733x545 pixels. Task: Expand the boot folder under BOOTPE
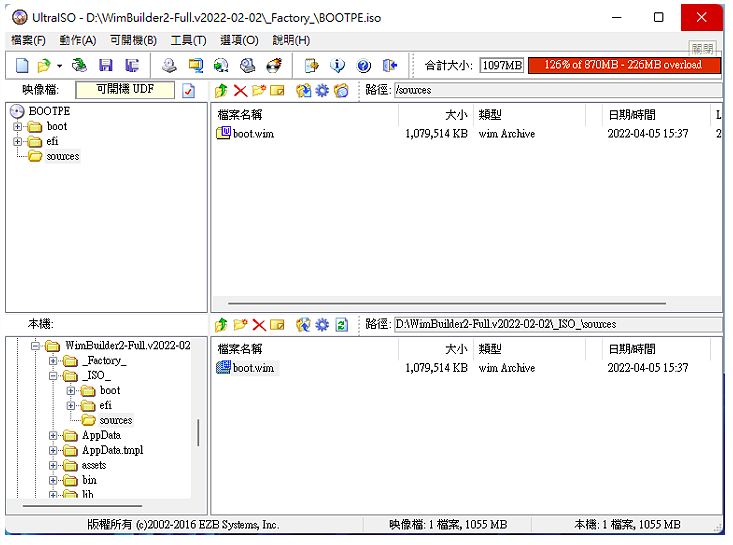coord(18,127)
